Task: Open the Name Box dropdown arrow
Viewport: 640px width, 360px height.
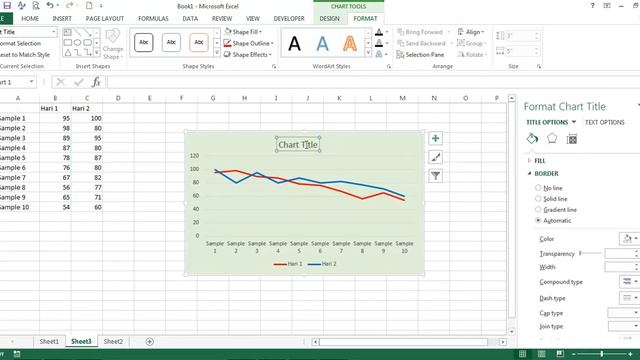Action: tap(31, 82)
